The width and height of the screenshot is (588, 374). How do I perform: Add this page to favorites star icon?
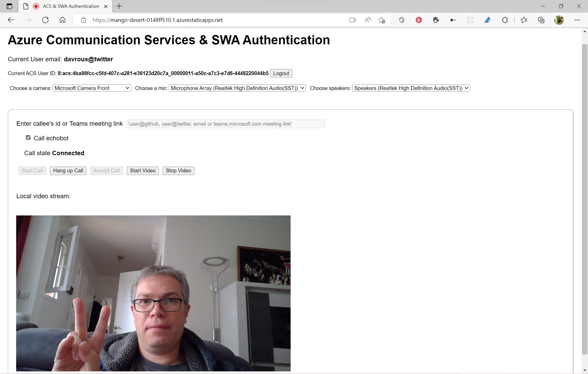click(382, 20)
